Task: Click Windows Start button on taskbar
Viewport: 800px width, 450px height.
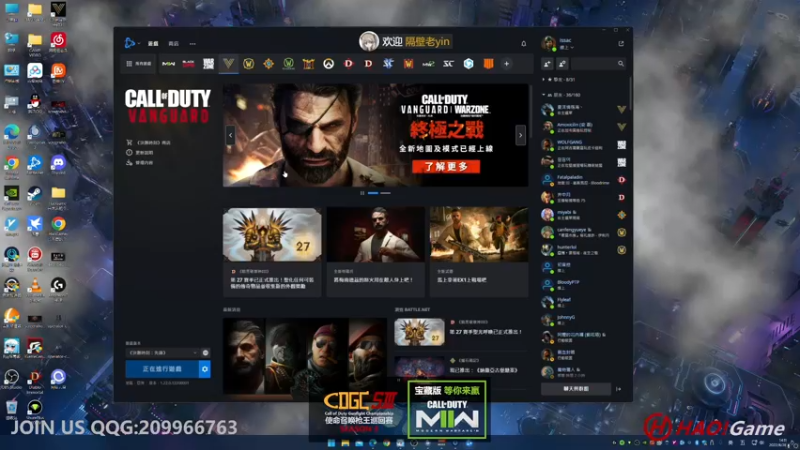Action: point(331,443)
